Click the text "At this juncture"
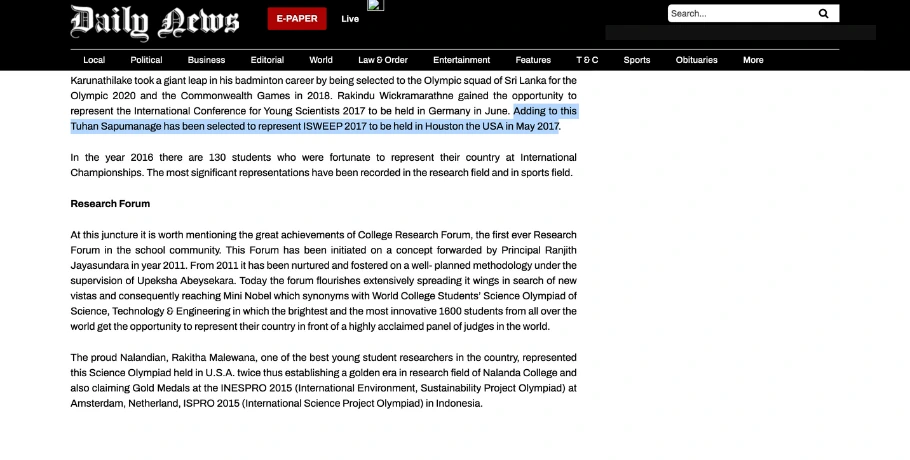 [x=104, y=235]
